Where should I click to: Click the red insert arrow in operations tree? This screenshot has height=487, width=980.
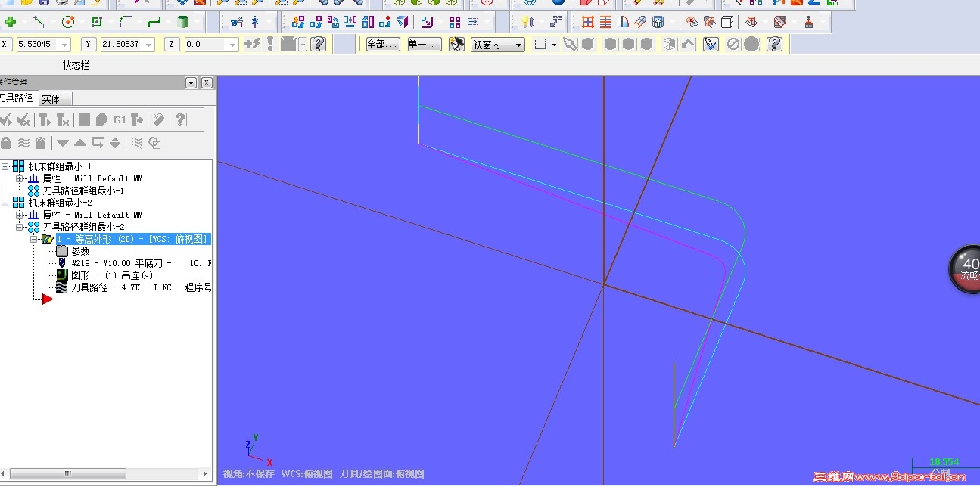tap(47, 299)
